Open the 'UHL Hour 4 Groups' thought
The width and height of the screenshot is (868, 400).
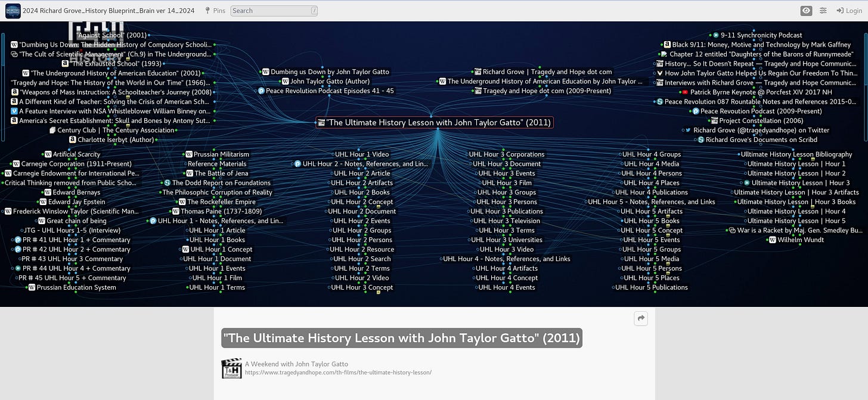click(x=652, y=154)
